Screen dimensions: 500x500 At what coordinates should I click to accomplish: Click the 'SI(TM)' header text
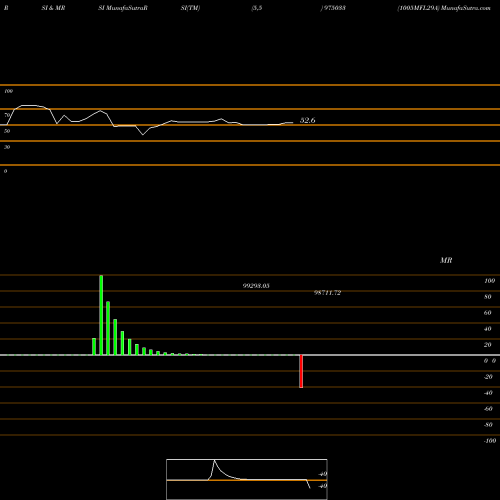pyautogui.click(x=190, y=8)
